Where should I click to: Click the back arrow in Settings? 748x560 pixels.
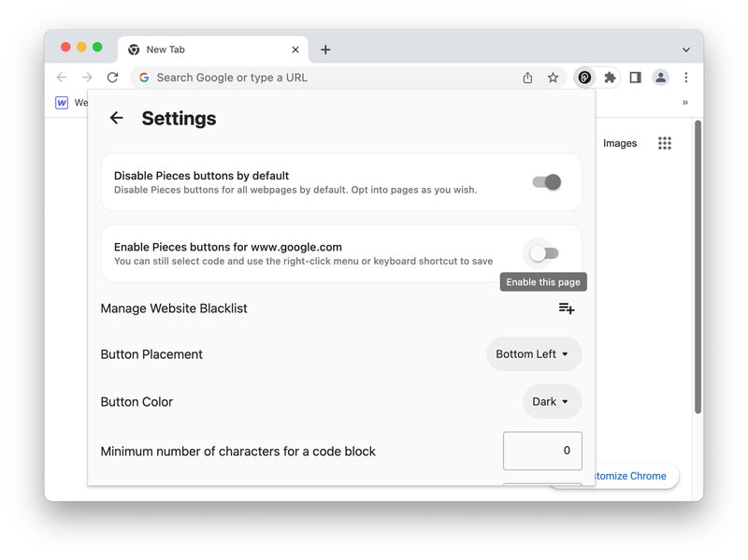tap(116, 118)
